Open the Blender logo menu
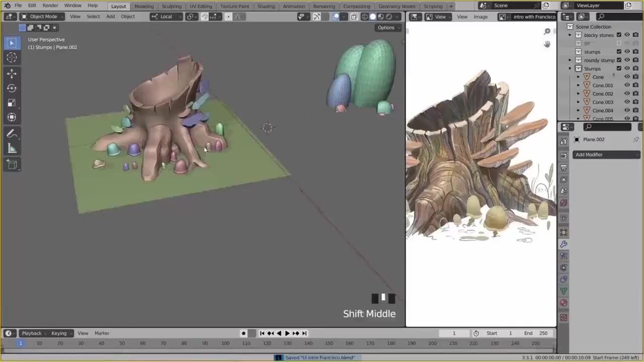Image resolution: width=644 pixels, height=362 pixels. 7,6
